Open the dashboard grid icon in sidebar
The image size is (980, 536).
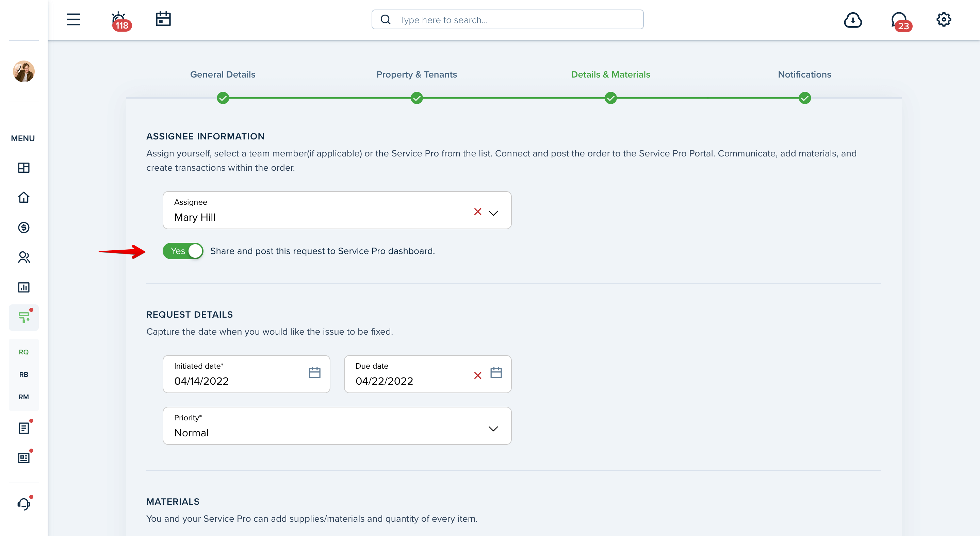tap(23, 168)
